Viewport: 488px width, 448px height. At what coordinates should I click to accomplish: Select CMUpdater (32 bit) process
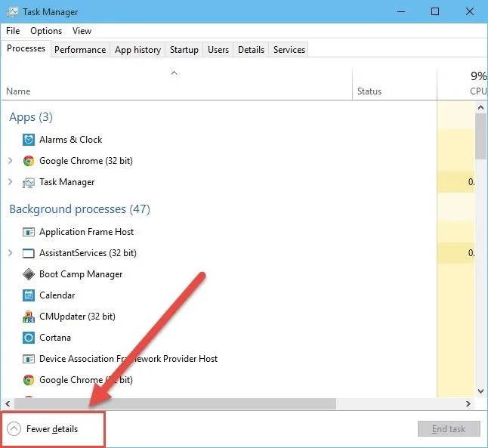point(77,317)
